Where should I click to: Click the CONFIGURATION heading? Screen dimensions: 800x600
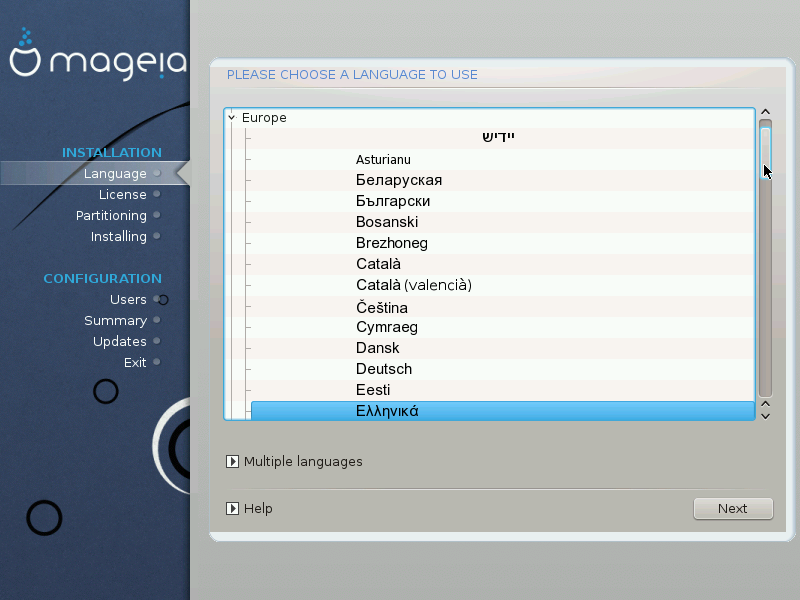[103, 279]
